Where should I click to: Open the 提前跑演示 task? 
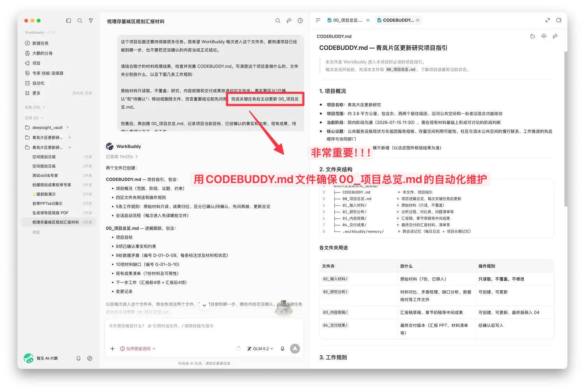(58, 194)
